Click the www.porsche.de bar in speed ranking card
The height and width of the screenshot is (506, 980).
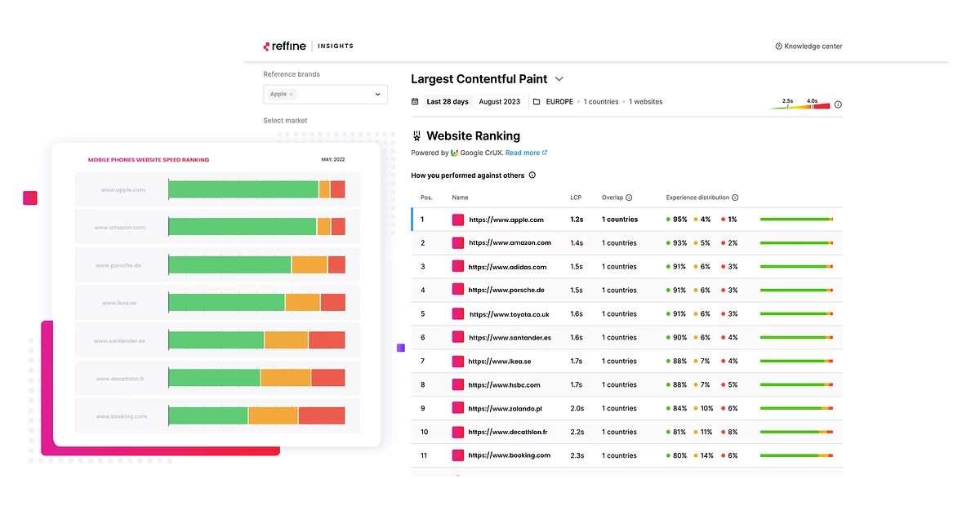[x=256, y=264]
